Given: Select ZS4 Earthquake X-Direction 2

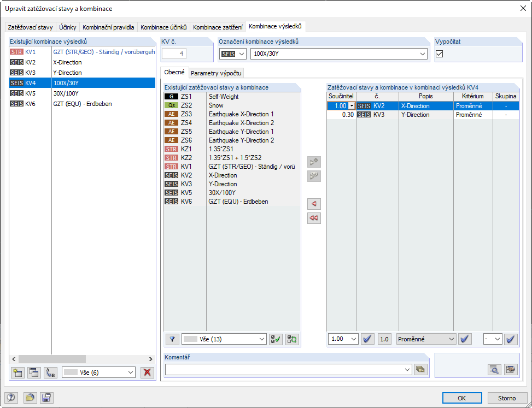Looking at the screenshot, I should click(x=232, y=123).
